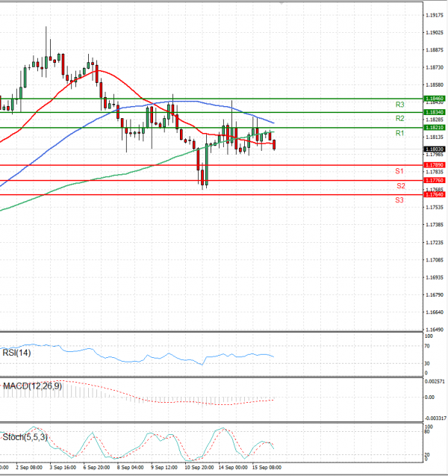Image resolution: width=448 pixels, height=476 pixels.
Task: Click the Stochastic 20 level label
Action: (x=427, y=455)
